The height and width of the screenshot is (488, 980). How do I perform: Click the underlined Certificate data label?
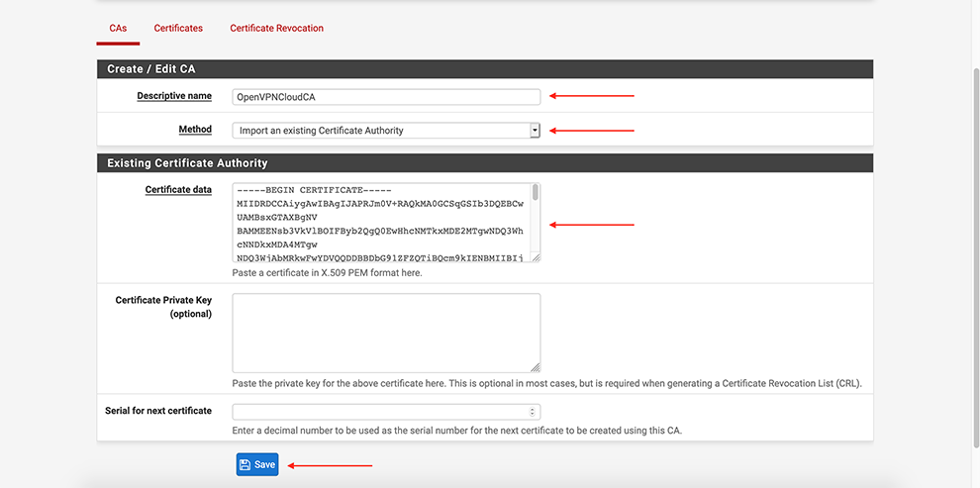pyautogui.click(x=178, y=189)
